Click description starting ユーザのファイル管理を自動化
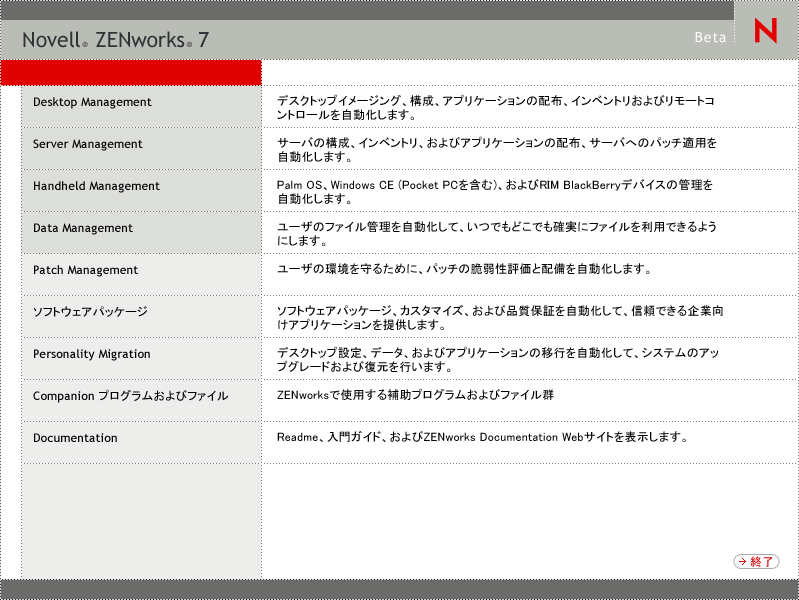 [x=497, y=233]
